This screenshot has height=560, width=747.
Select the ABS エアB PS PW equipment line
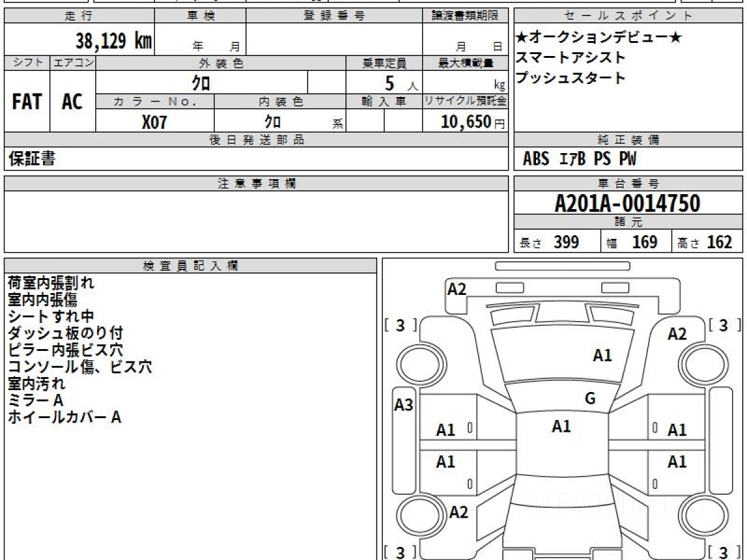pos(580,159)
